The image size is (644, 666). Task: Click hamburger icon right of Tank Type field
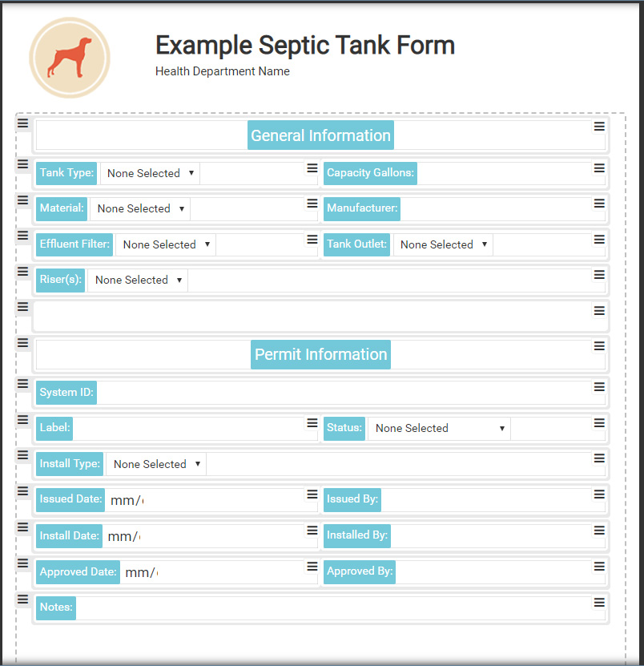click(x=312, y=168)
